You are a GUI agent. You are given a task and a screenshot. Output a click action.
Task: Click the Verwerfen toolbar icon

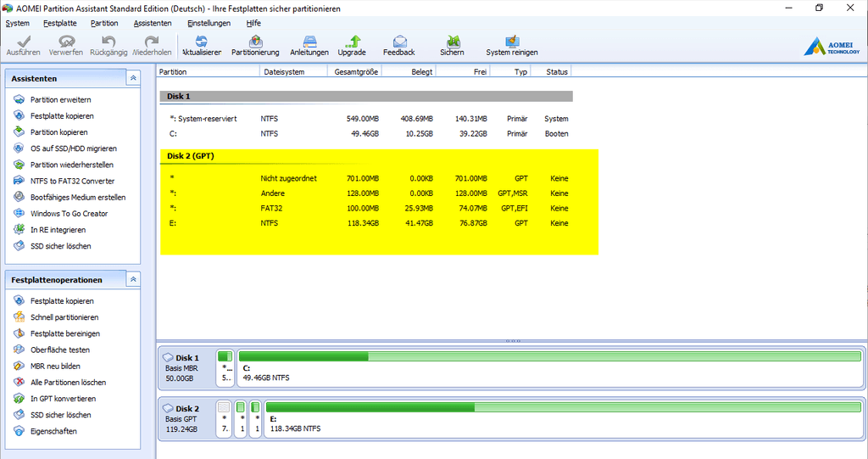[x=66, y=42]
